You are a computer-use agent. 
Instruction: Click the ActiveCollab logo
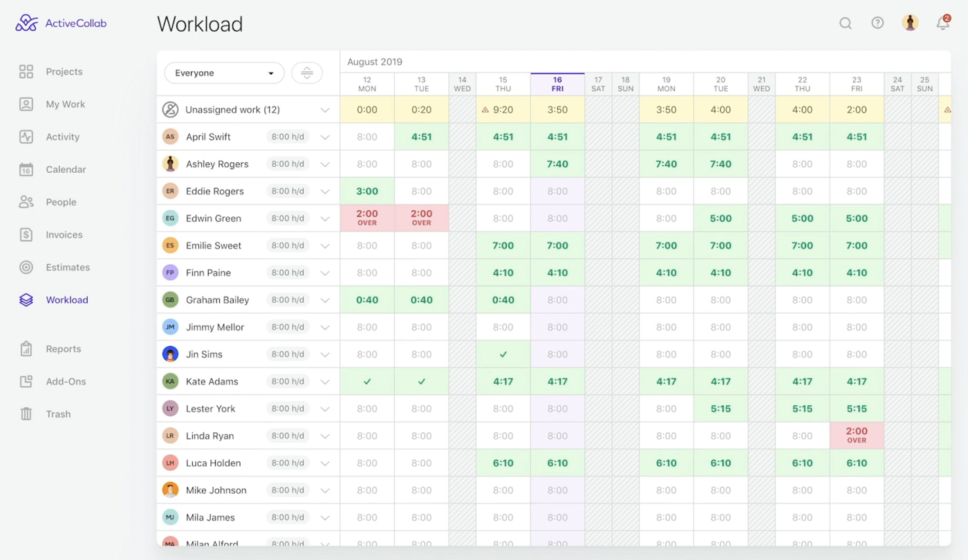(60, 23)
